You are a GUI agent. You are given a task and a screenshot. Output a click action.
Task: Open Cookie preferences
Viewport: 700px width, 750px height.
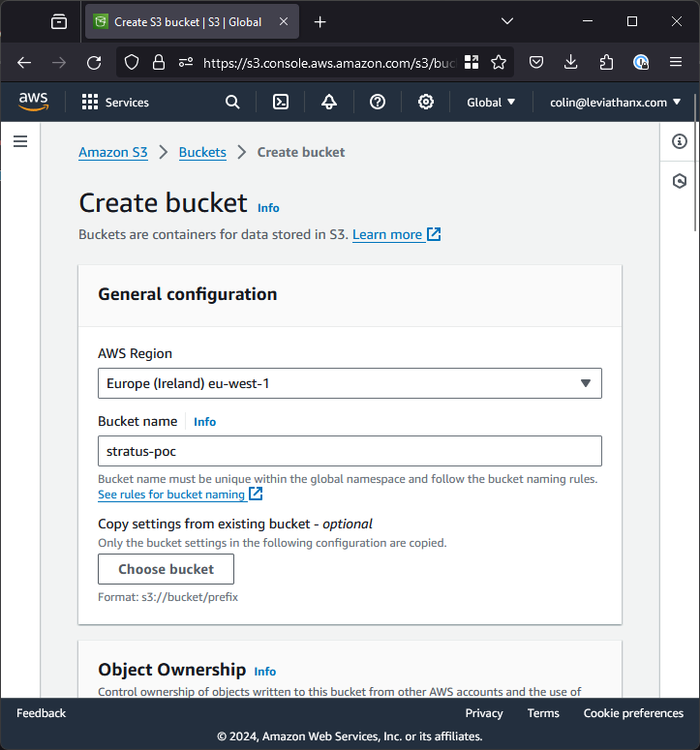coord(633,713)
